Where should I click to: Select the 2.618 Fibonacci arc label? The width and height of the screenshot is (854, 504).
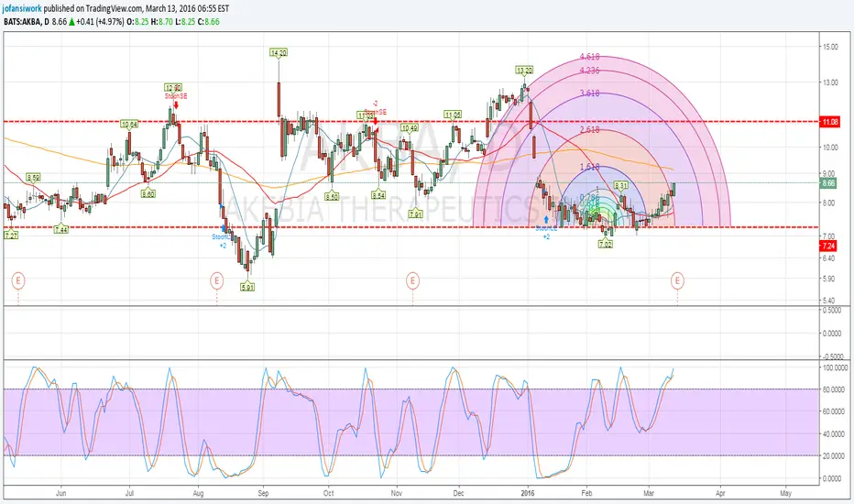[x=590, y=130]
